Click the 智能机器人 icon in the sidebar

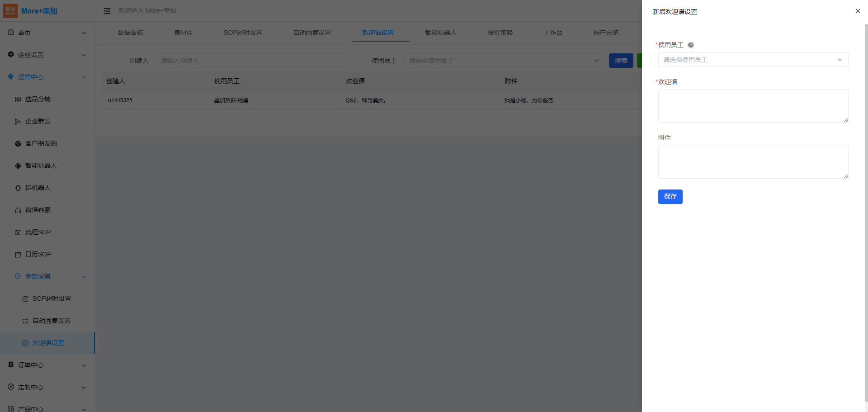tap(18, 166)
